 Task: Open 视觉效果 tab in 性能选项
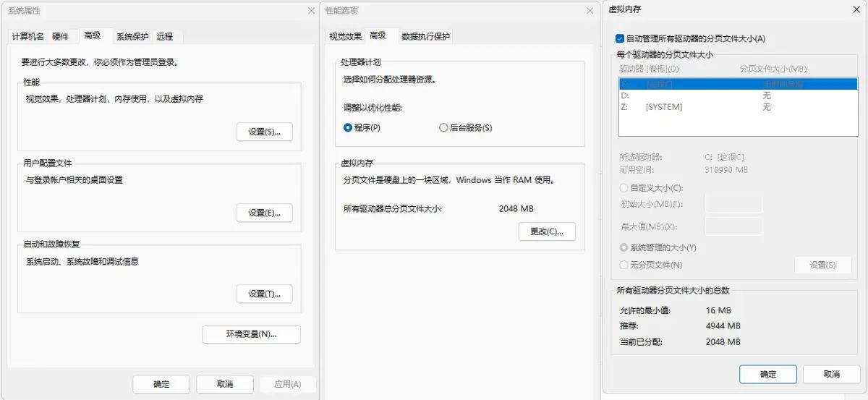coord(345,36)
